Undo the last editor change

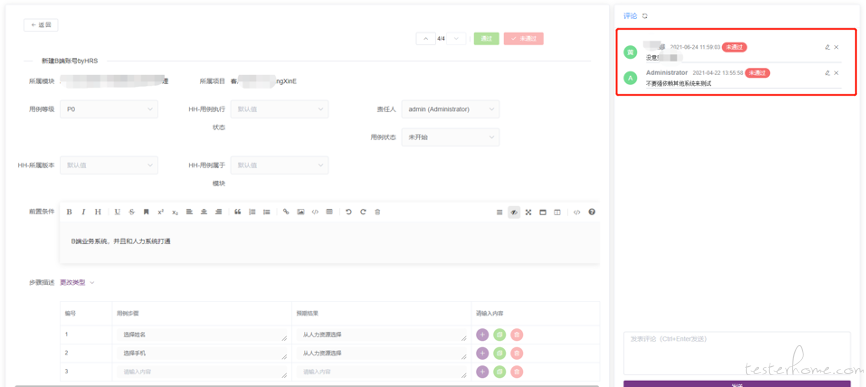point(348,212)
